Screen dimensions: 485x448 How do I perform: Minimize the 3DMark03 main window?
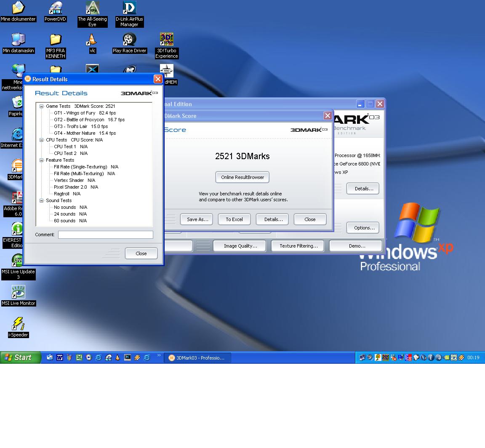[x=360, y=104]
